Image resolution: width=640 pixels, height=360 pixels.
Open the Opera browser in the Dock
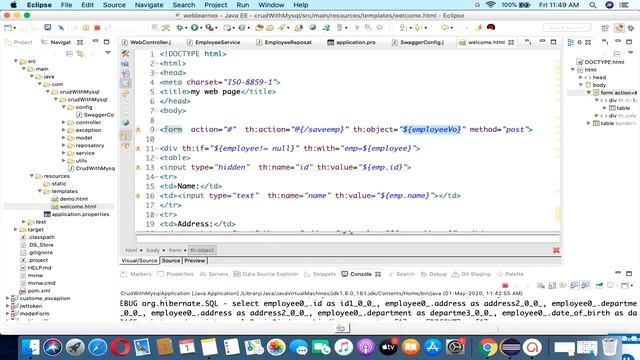pos(120,348)
